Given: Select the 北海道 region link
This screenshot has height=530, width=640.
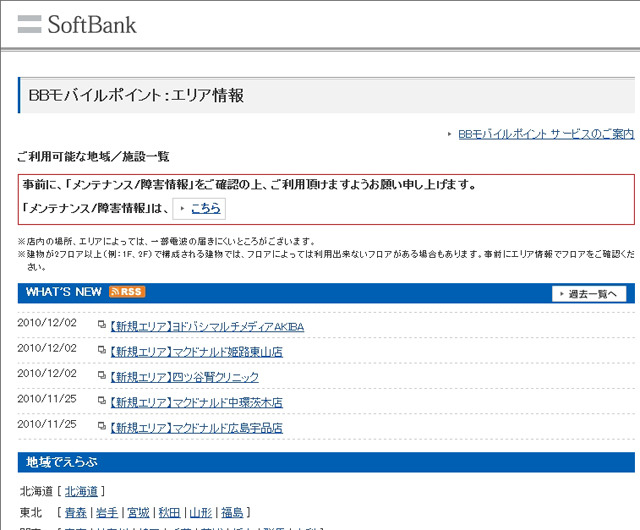Looking at the screenshot, I should click(x=81, y=491).
